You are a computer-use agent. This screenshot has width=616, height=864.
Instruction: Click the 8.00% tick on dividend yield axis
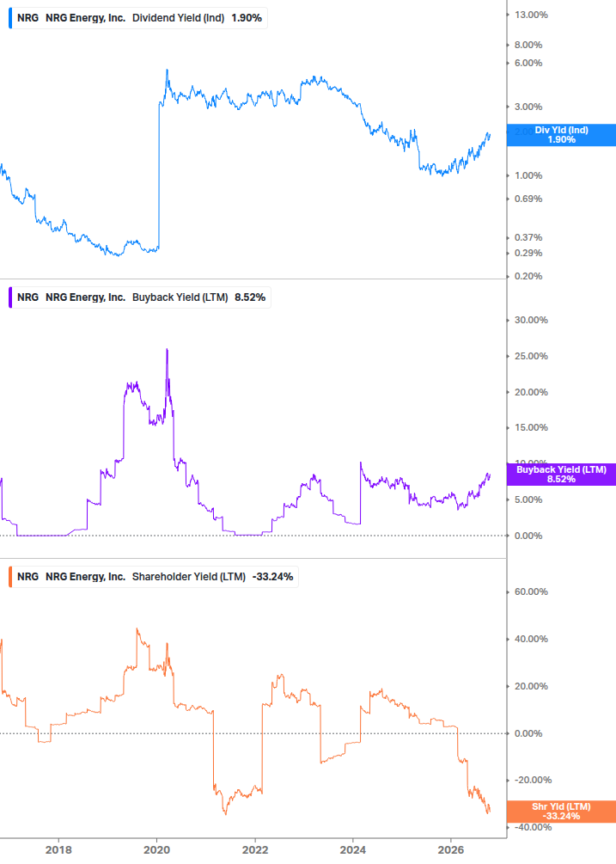[x=528, y=45]
